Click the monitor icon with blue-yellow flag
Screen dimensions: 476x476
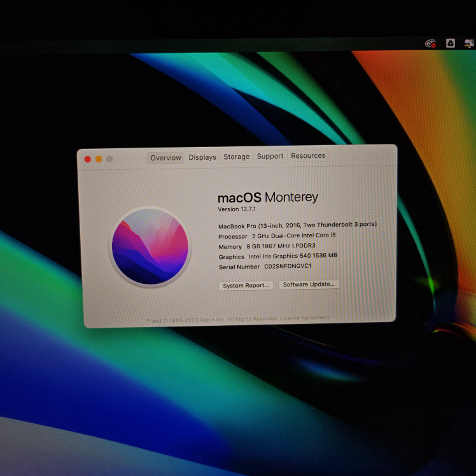pos(470,43)
